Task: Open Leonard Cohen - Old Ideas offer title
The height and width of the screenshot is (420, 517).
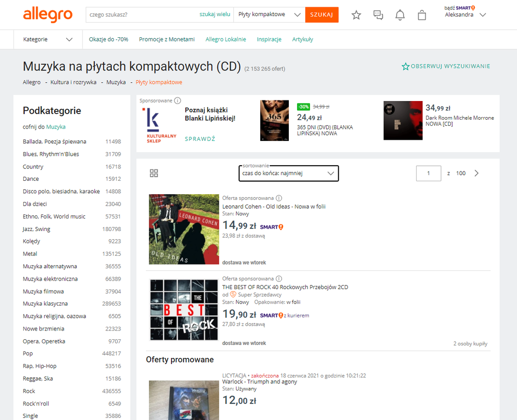Action: pos(274,207)
